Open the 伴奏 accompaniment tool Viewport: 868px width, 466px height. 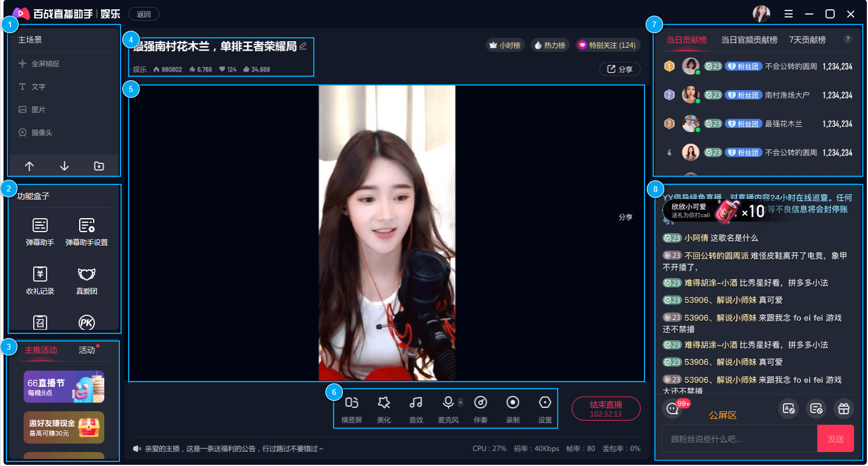pos(480,409)
